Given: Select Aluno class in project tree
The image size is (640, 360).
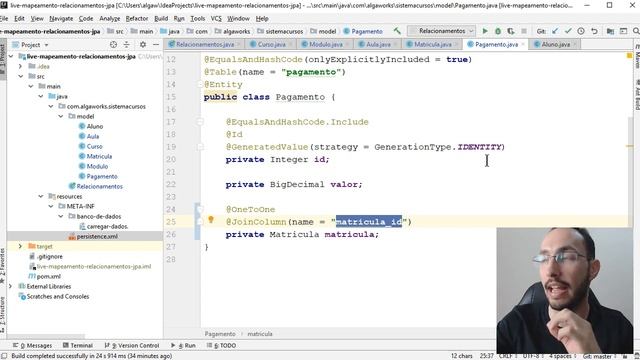Looking at the screenshot, I should 95,127.
